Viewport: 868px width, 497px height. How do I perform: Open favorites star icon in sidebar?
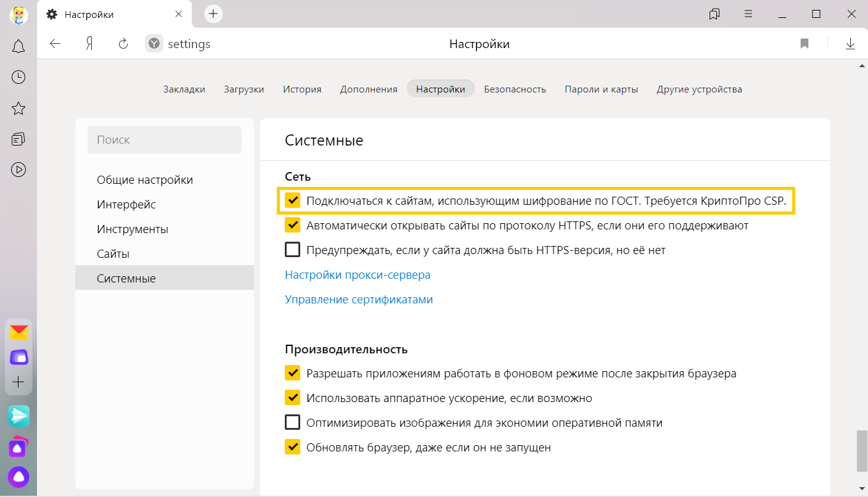(x=18, y=109)
